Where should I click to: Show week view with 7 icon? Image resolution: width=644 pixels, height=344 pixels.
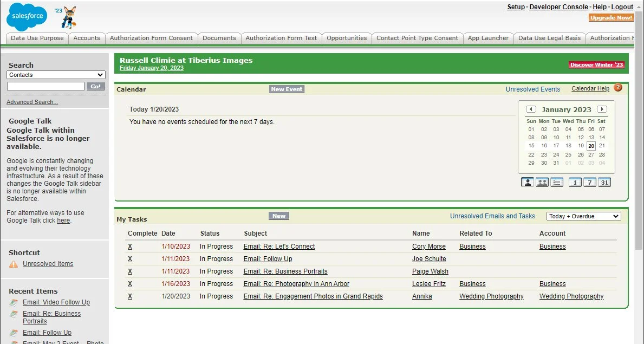pyautogui.click(x=590, y=182)
